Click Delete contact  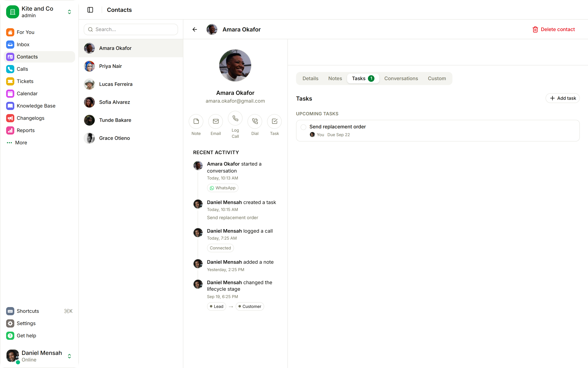554,29
